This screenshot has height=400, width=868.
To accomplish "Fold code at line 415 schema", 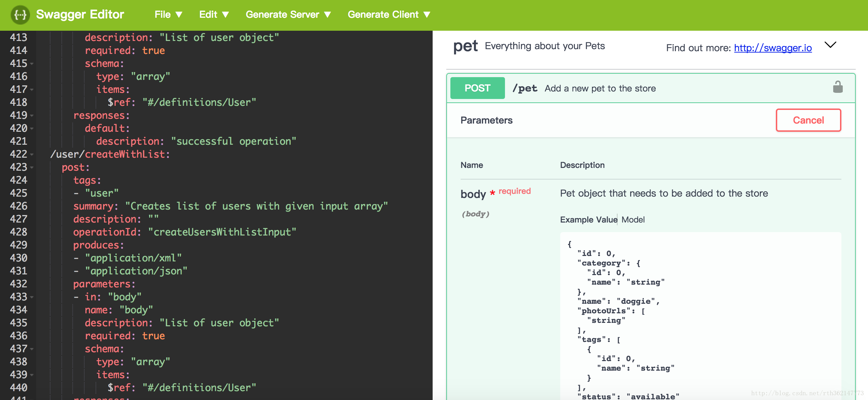I will (32, 64).
